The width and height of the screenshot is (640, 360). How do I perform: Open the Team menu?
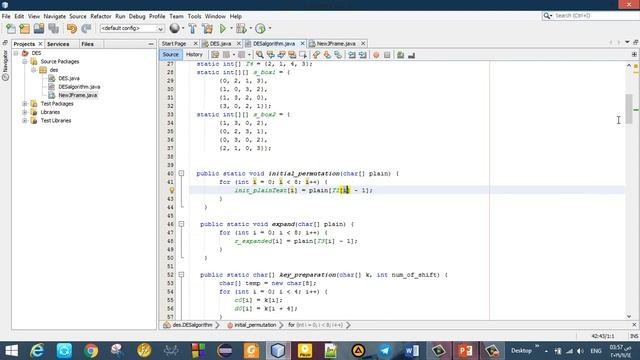click(176, 16)
